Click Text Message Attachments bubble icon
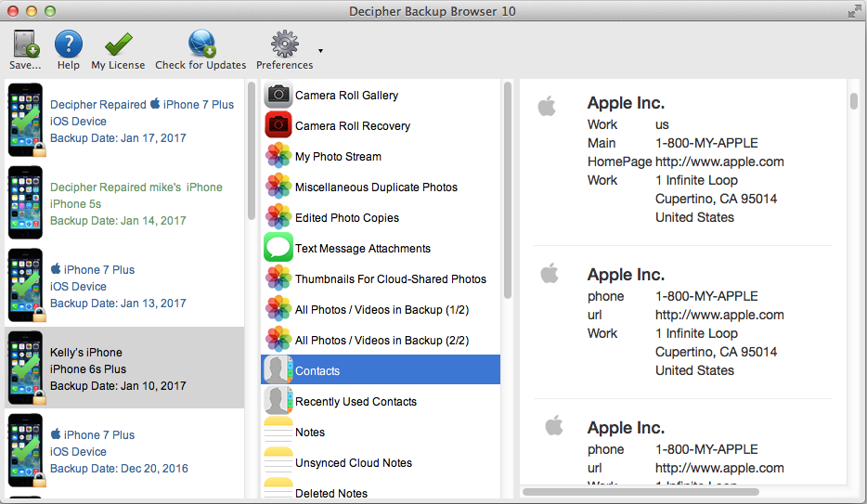Viewport: 867px width, 504px height. (278, 248)
